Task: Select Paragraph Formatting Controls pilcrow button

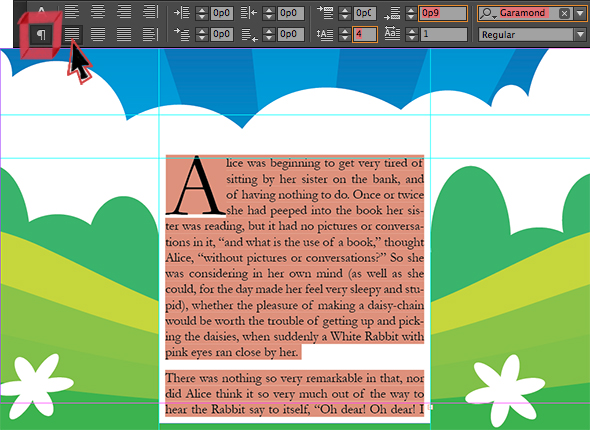Action: click(x=41, y=35)
